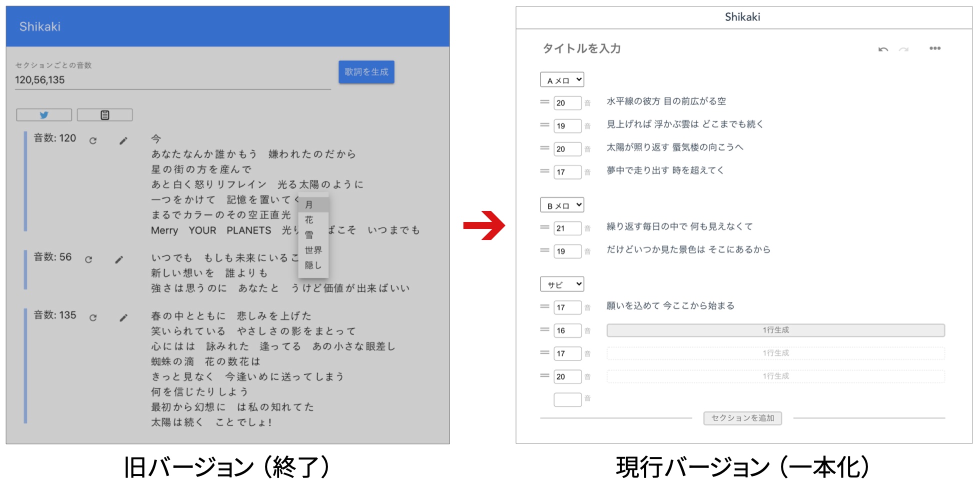Screen dimensions: 980x500
Task: Open the サビ section dropdown
Action: tap(562, 284)
